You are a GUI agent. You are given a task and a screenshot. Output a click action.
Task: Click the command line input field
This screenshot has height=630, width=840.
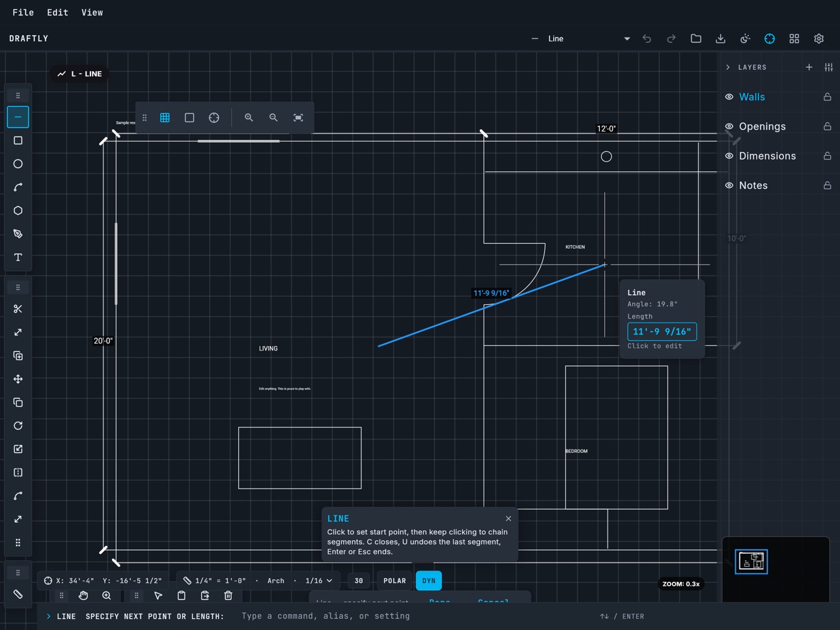[417, 616]
